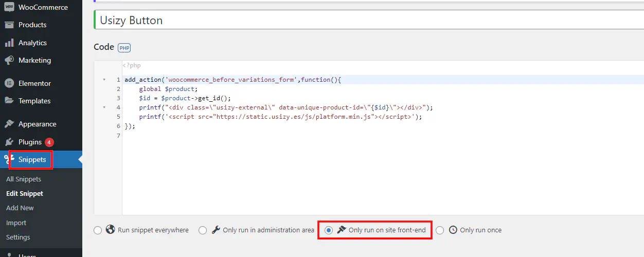Open the Import submenu link
Screen dimensions: 644x257
point(16,223)
